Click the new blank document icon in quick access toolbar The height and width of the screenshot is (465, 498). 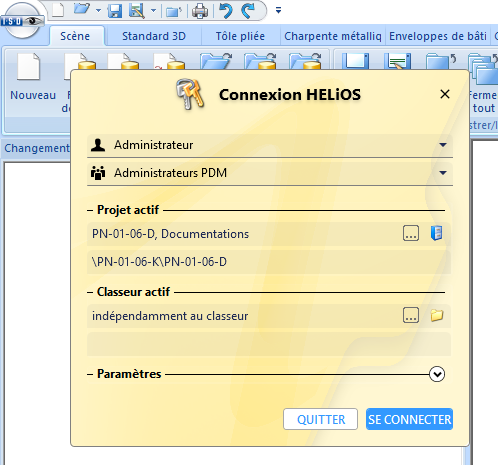(x=58, y=10)
